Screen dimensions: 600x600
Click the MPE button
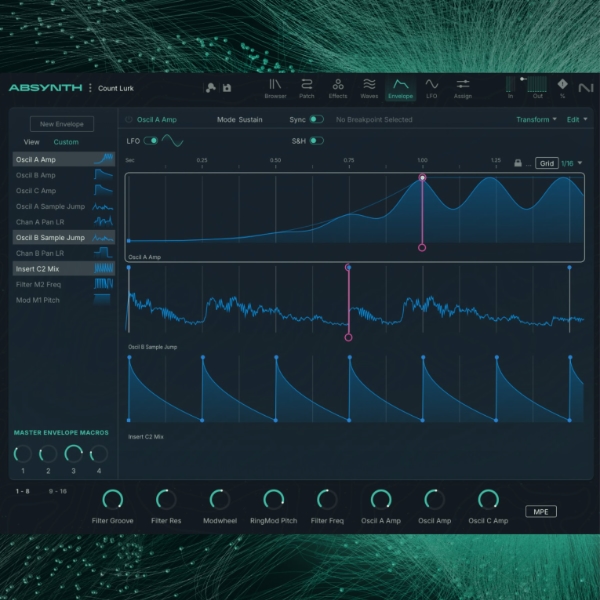(x=541, y=512)
